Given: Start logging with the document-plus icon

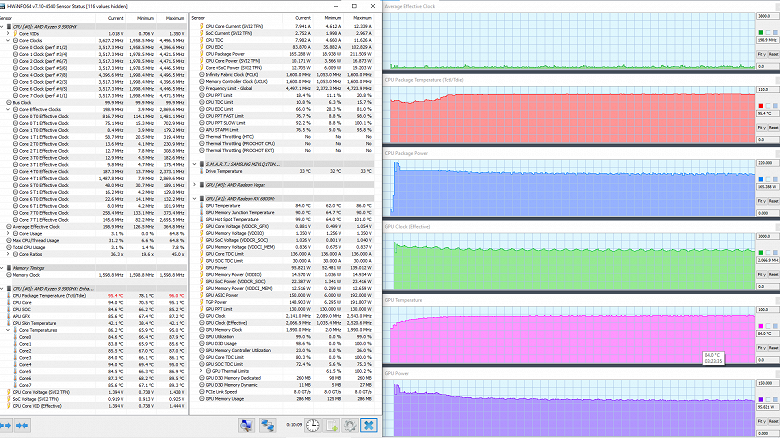Looking at the screenshot, I should tap(331, 425).
